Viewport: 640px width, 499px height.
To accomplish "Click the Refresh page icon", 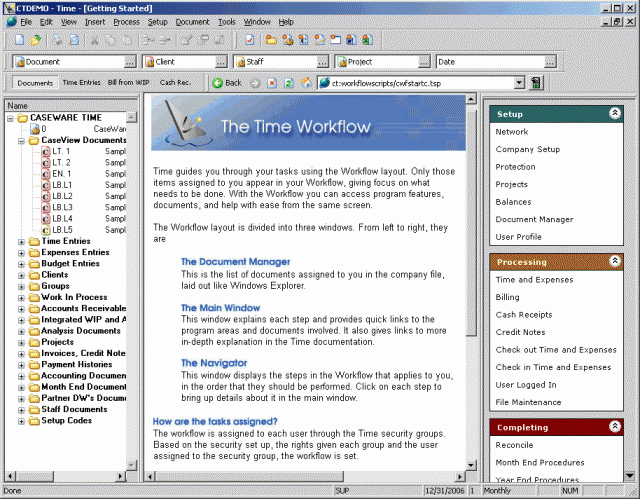I will tap(289, 82).
